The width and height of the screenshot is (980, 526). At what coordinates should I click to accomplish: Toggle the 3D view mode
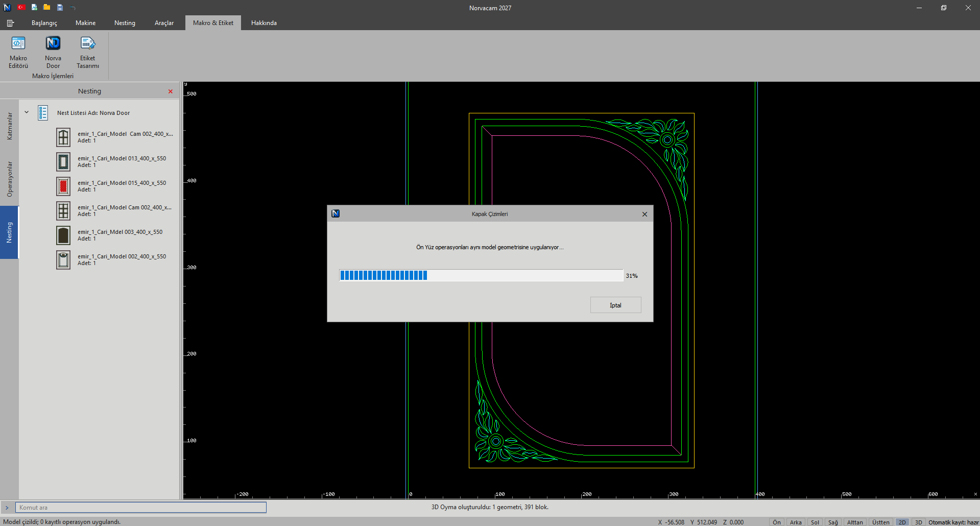[x=918, y=522]
